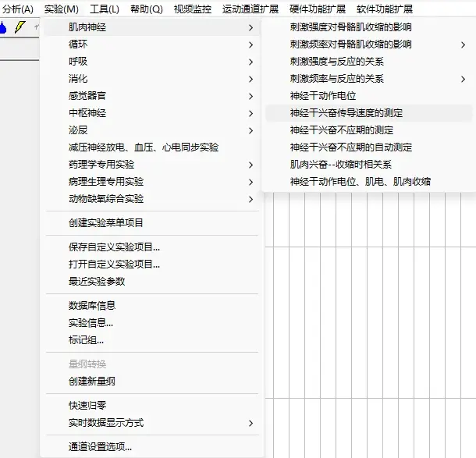This screenshot has height=458, width=476.
Task: Click 创建实验菜单项目
Action: point(106,223)
